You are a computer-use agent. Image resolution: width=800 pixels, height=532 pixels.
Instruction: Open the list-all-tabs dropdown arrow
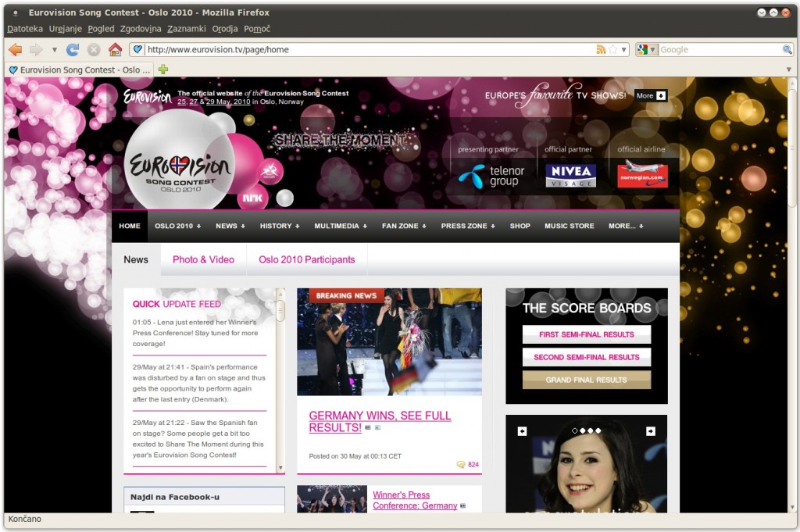tap(789, 70)
